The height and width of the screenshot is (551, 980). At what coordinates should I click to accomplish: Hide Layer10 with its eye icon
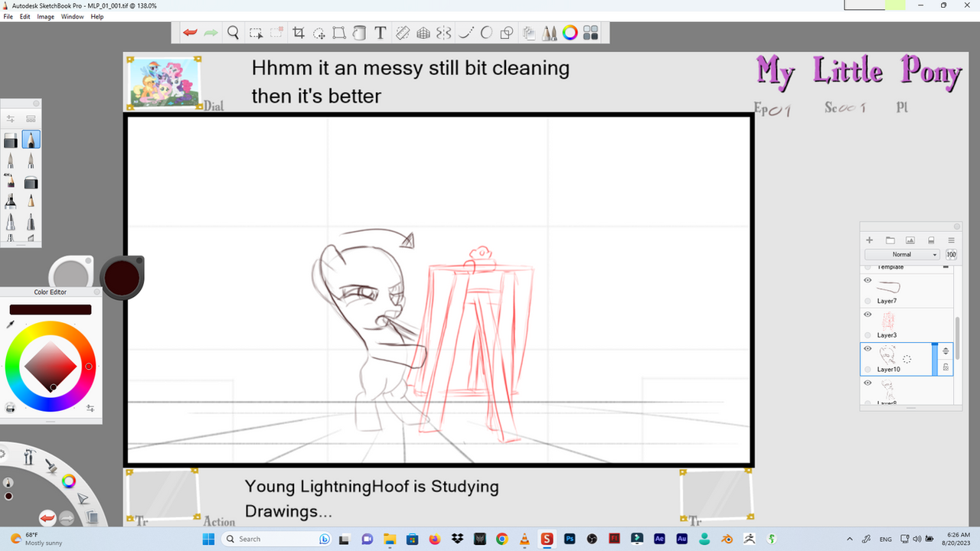click(867, 349)
